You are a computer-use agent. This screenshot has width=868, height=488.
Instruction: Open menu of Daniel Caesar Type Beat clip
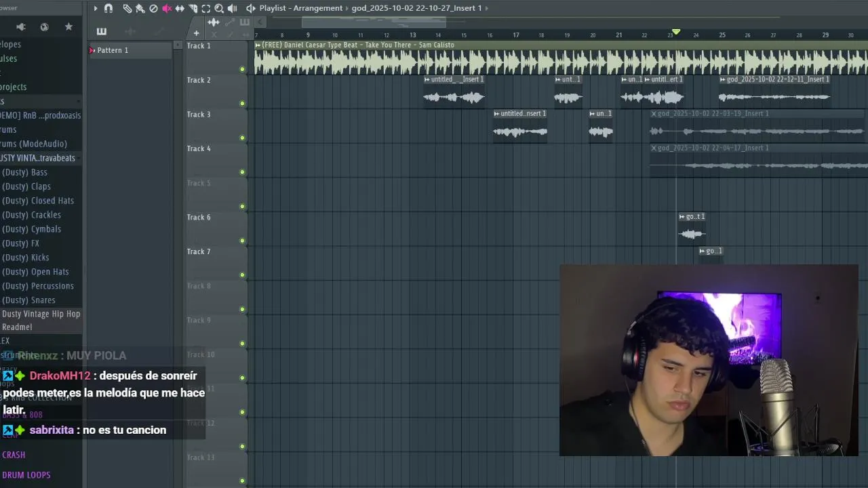point(258,45)
